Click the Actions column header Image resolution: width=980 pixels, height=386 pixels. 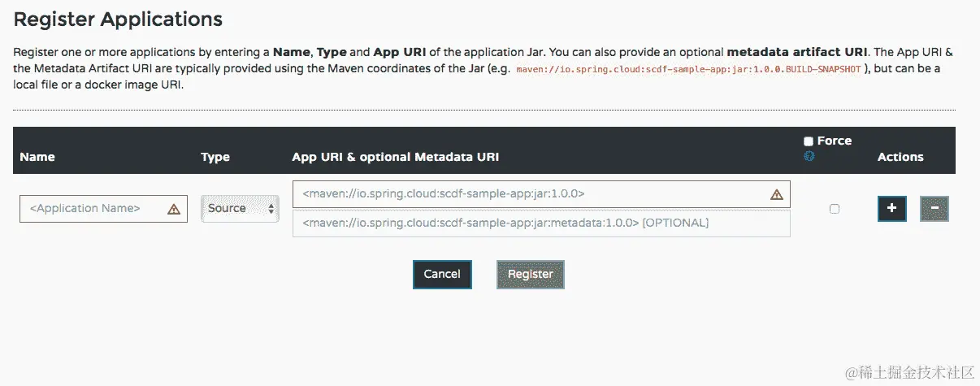tap(900, 157)
